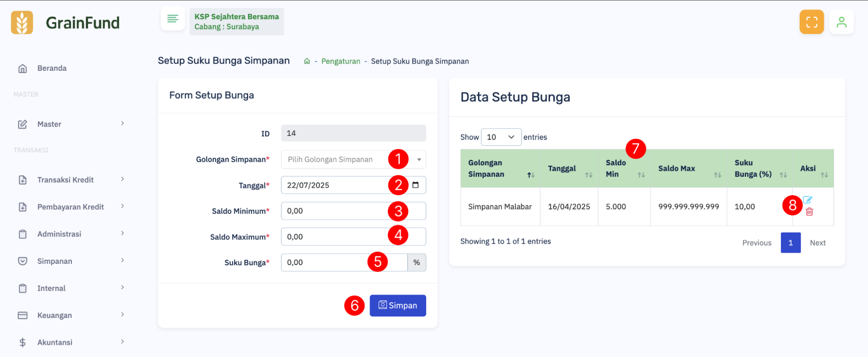Open the user profile icon

[x=842, y=22]
